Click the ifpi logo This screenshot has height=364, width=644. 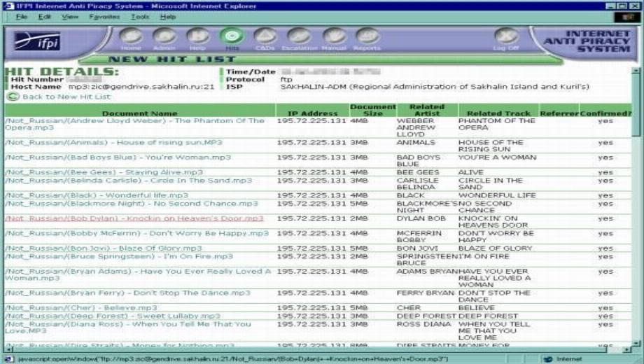tap(37, 41)
